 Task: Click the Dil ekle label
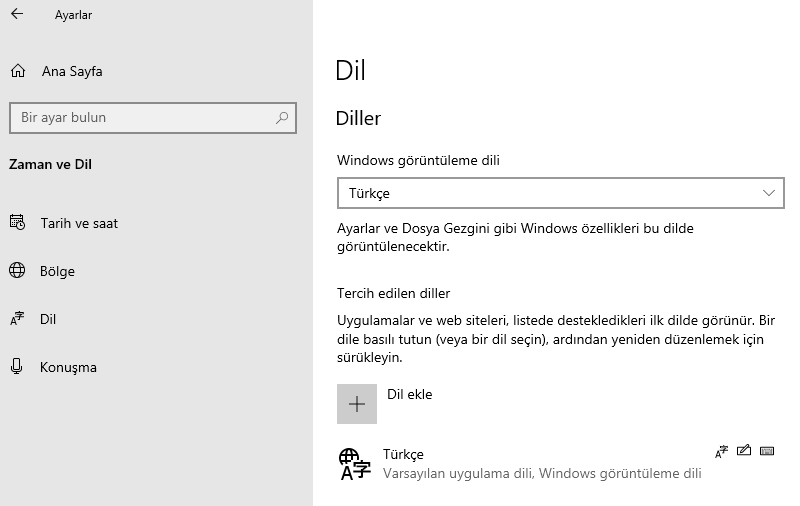point(410,394)
